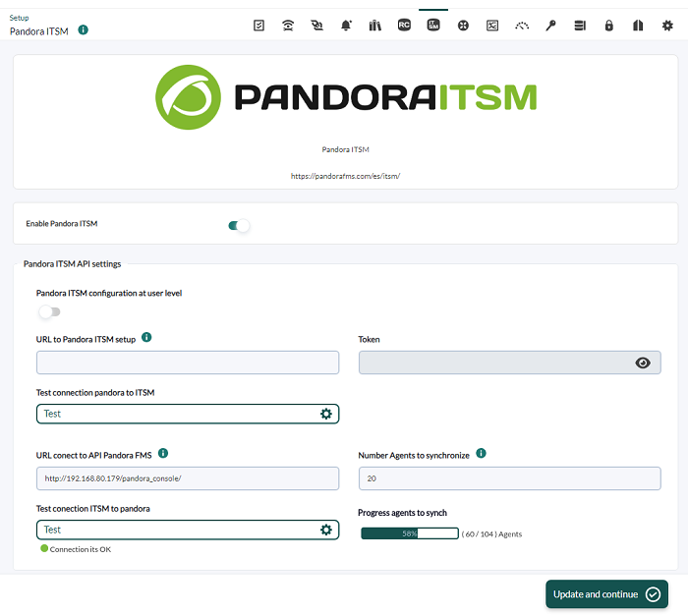Image resolution: width=688 pixels, height=616 pixels.
Task: Open the chart/graph setup icon
Action: (x=492, y=26)
